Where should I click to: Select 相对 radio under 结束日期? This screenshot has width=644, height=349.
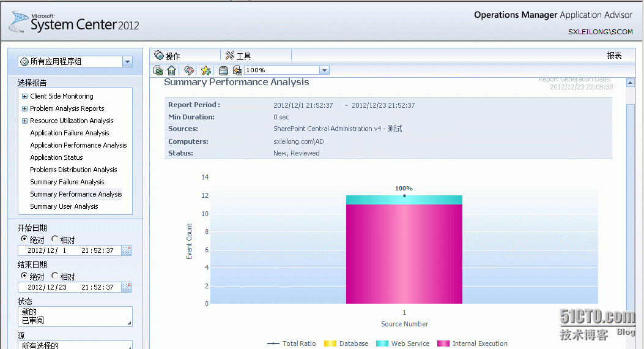[54, 276]
